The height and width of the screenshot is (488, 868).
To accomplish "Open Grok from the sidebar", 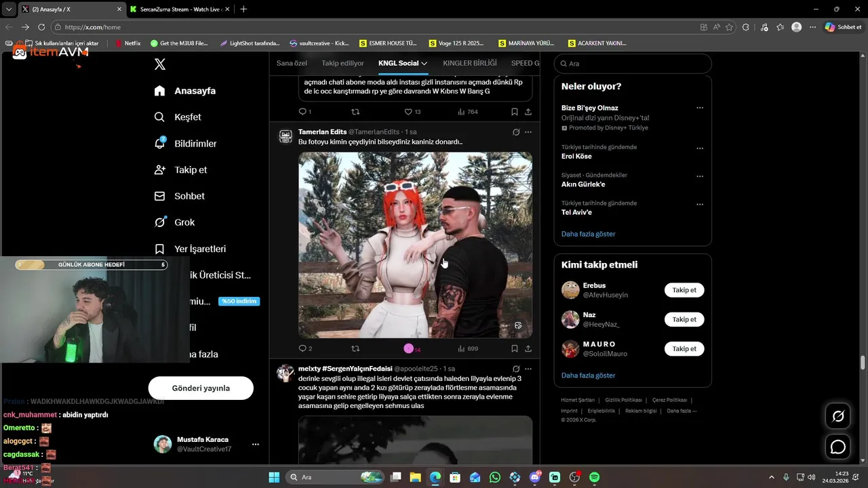I will pyautogui.click(x=174, y=222).
